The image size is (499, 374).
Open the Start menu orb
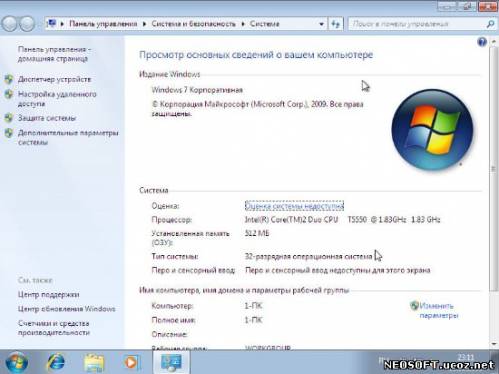click(16, 362)
